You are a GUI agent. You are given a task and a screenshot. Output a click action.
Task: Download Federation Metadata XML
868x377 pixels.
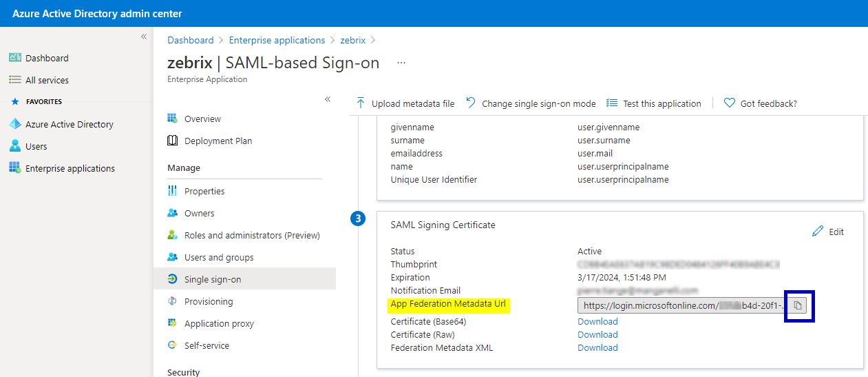click(x=597, y=347)
